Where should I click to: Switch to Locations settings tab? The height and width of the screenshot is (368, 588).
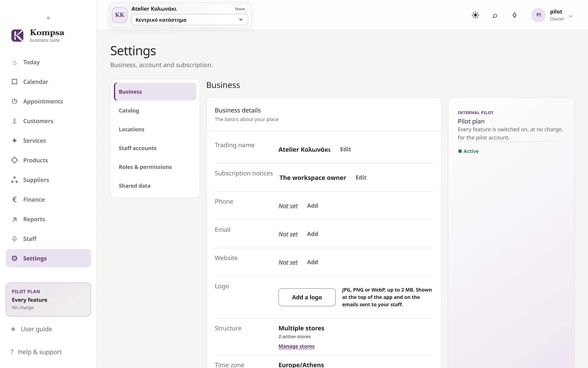(x=155, y=129)
